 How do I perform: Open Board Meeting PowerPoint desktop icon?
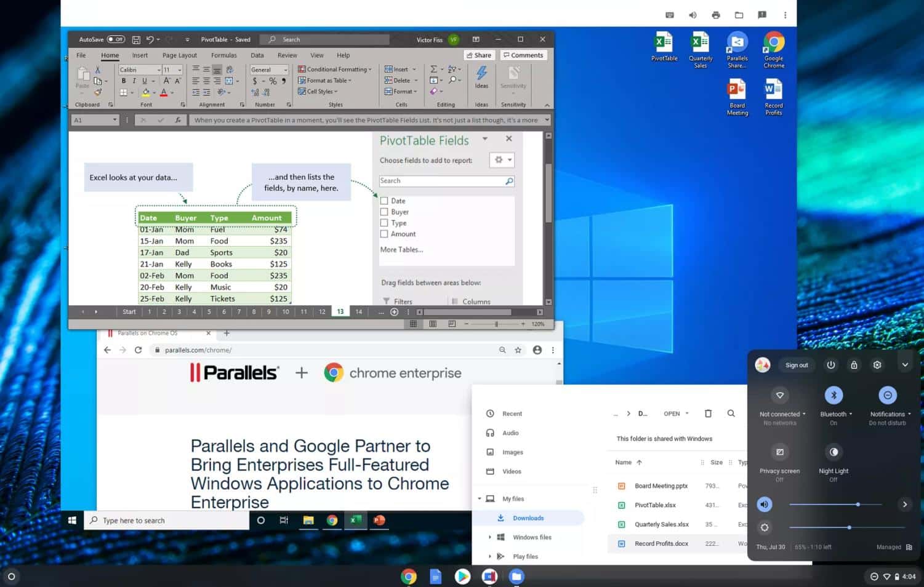pos(737,97)
